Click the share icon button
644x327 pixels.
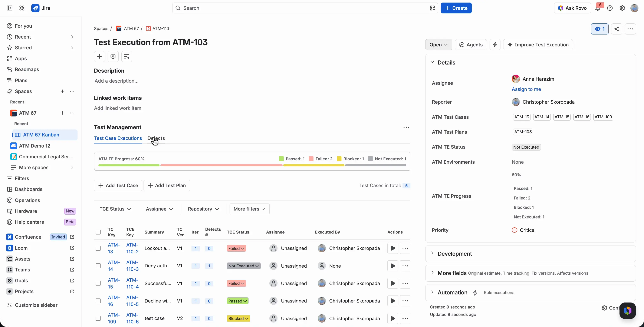click(x=617, y=29)
